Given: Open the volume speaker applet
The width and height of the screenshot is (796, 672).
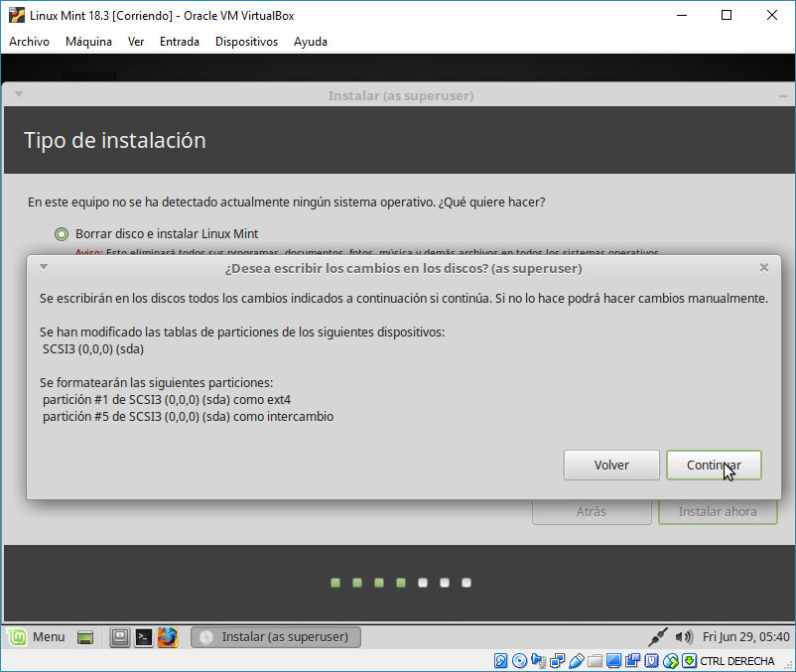Looking at the screenshot, I should point(684,637).
